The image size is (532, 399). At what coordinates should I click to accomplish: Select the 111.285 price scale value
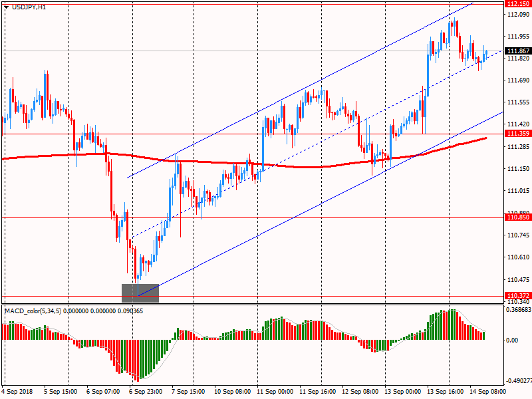(518, 146)
